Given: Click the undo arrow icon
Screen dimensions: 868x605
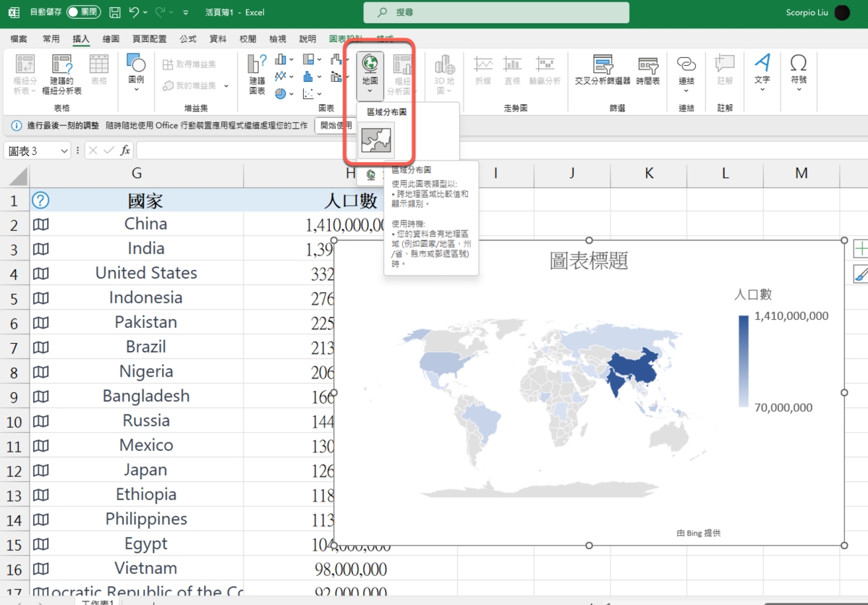Looking at the screenshot, I should click(134, 12).
